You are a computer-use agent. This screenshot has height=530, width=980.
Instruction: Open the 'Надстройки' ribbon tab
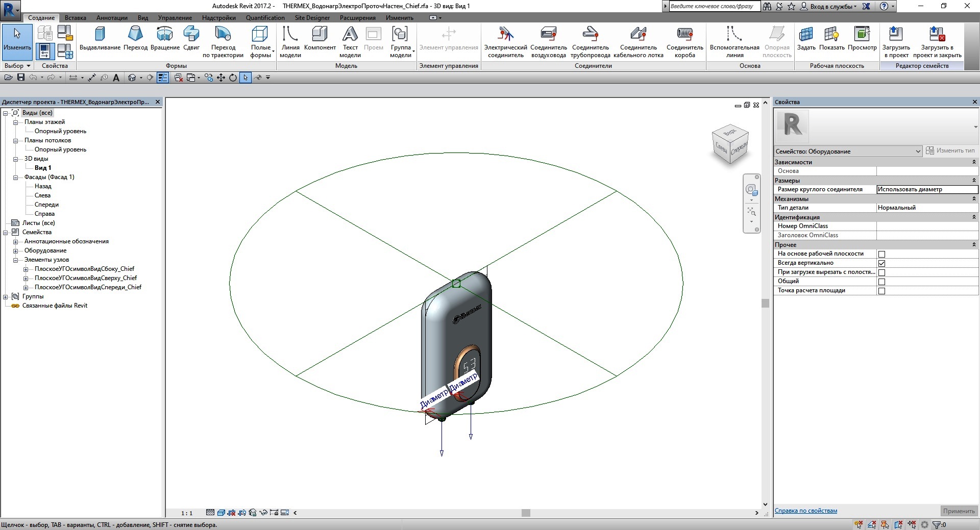point(219,18)
